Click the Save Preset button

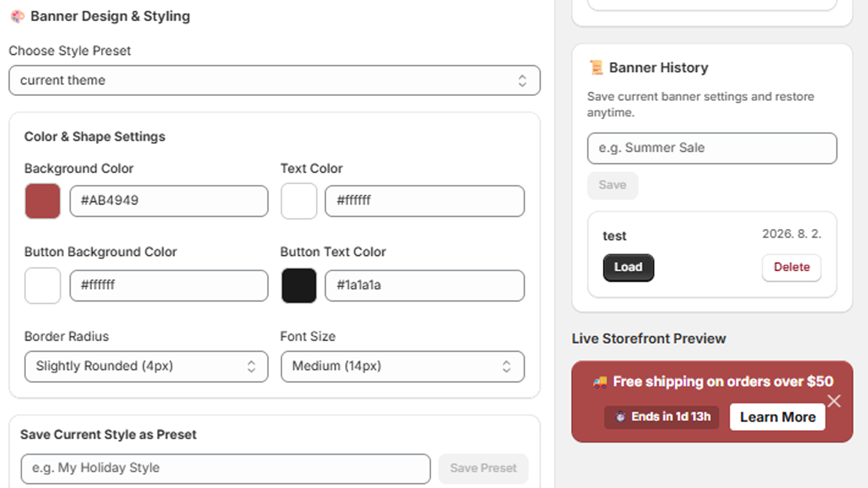point(483,469)
